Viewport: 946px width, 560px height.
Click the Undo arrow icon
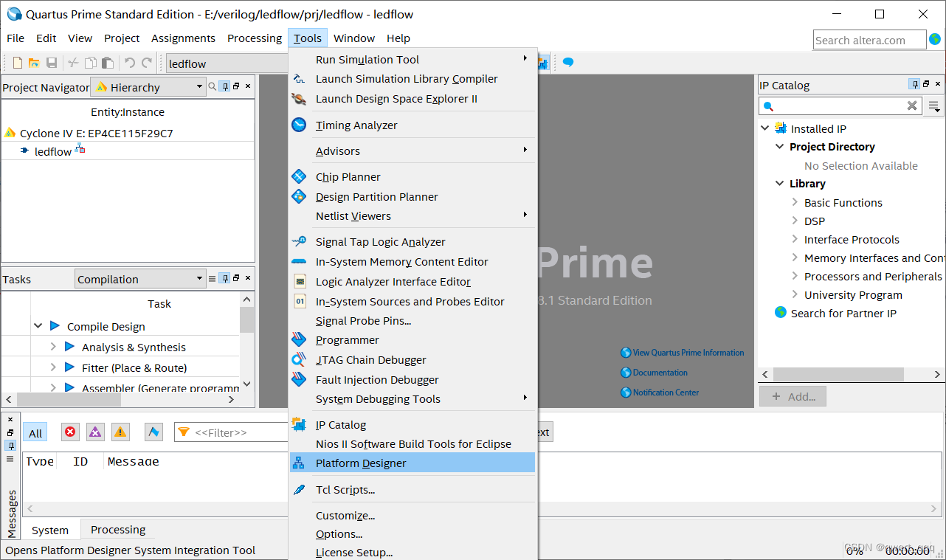point(130,63)
